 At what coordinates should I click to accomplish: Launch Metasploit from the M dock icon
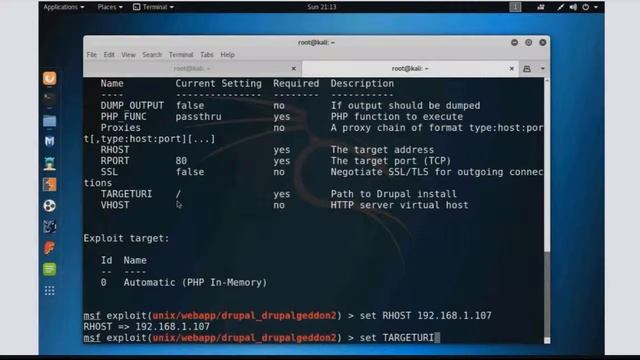49,142
